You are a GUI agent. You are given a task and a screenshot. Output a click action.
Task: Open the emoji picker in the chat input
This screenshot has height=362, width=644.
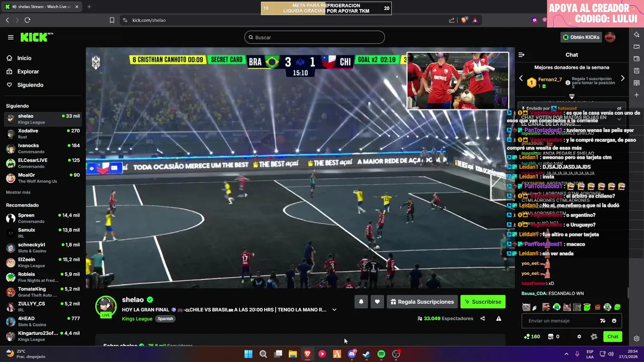coord(614,321)
